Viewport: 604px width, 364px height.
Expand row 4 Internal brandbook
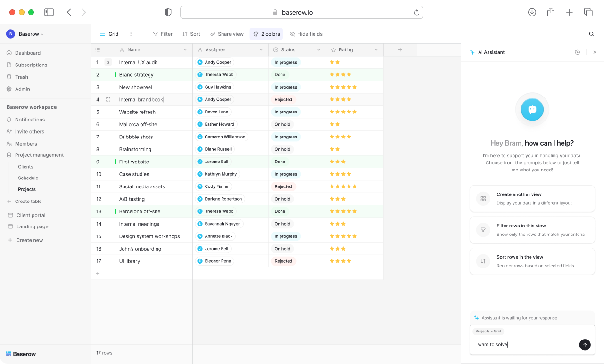click(108, 100)
